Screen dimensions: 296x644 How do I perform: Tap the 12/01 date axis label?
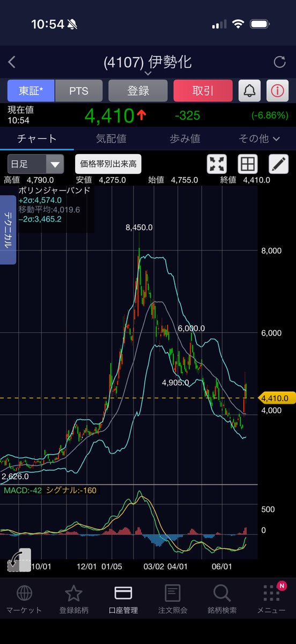click(86, 567)
